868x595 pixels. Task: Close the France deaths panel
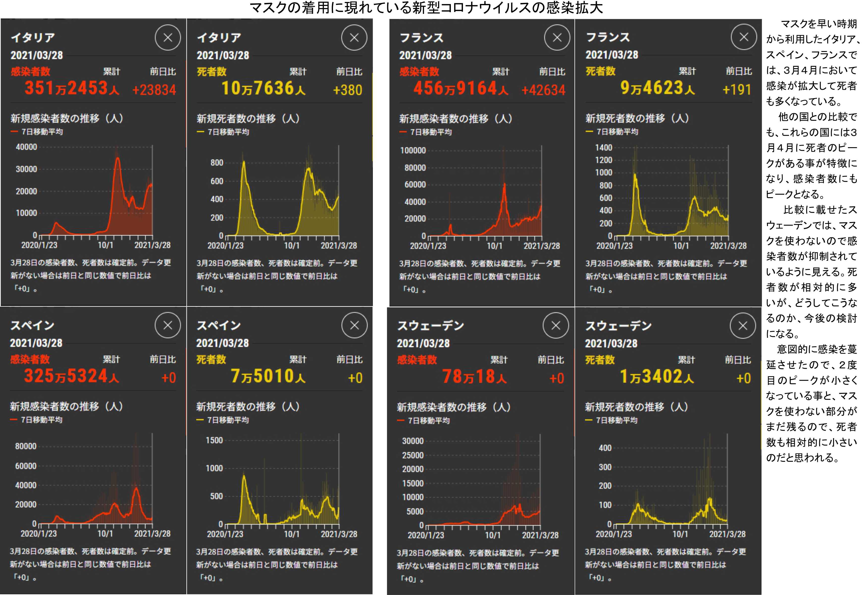(x=744, y=37)
